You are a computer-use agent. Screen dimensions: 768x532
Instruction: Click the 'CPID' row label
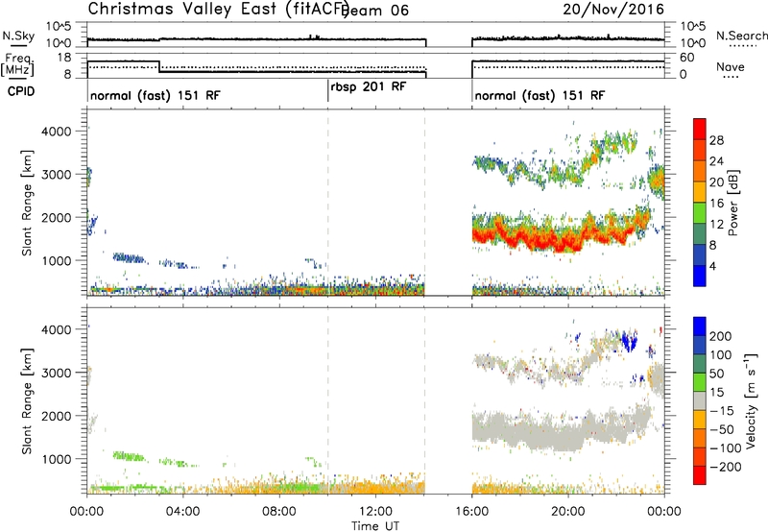click(21, 91)
